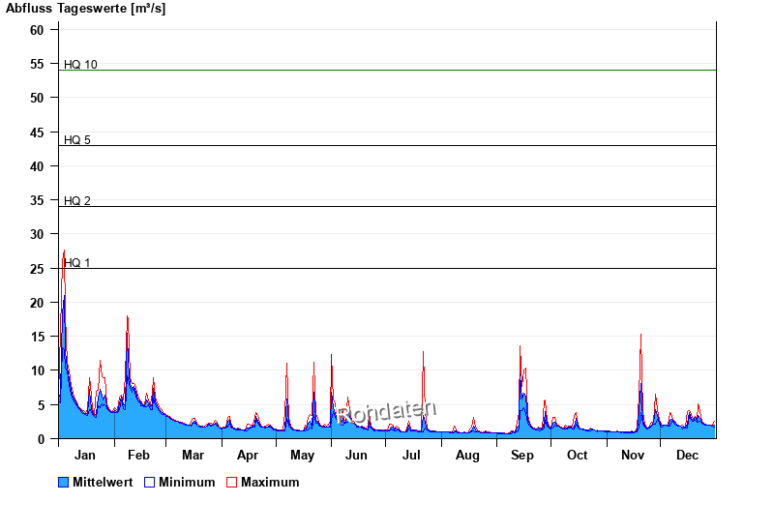This screenshot has height=532, width=774.
Task: Select the Sep month label on the axis
Action: [x=521, y=456]
